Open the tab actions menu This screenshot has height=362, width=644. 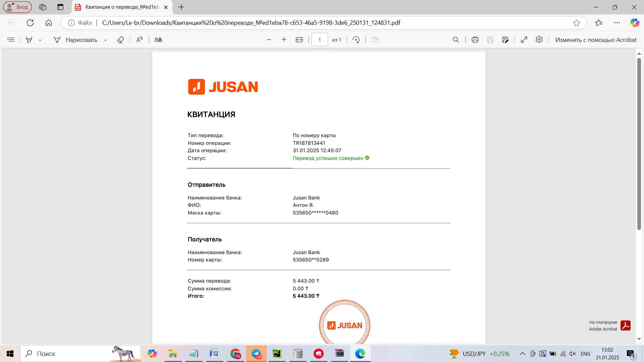click(x=60, y=7)
